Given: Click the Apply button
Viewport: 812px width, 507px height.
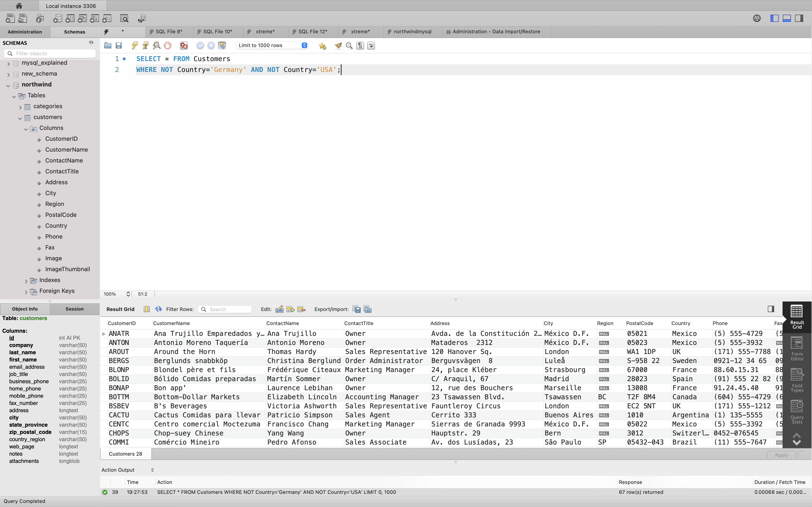Looking at the screenshot, I should 781,455.
